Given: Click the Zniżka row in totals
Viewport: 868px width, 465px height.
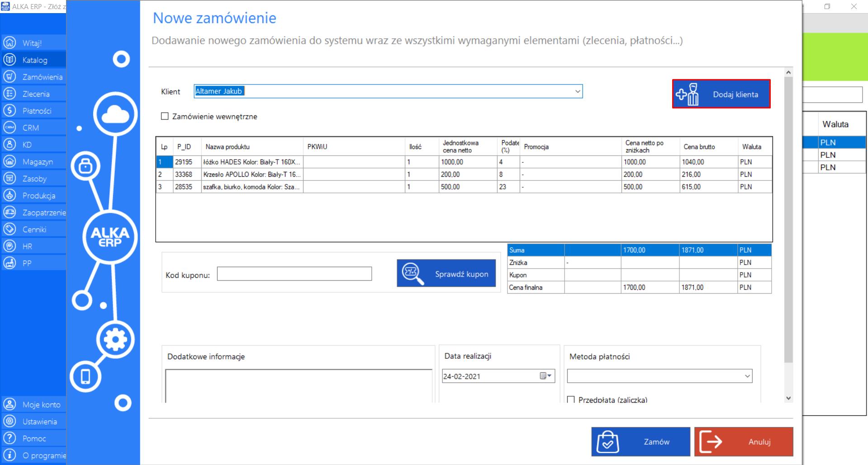Looking at the screenshot, I should (640, 262).
